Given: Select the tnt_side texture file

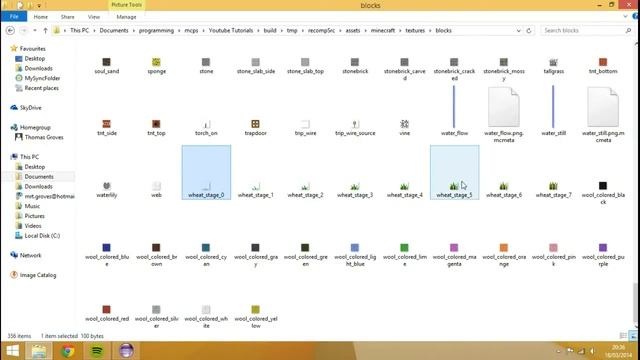Looking at the screenshot, I should pos(107,128).
